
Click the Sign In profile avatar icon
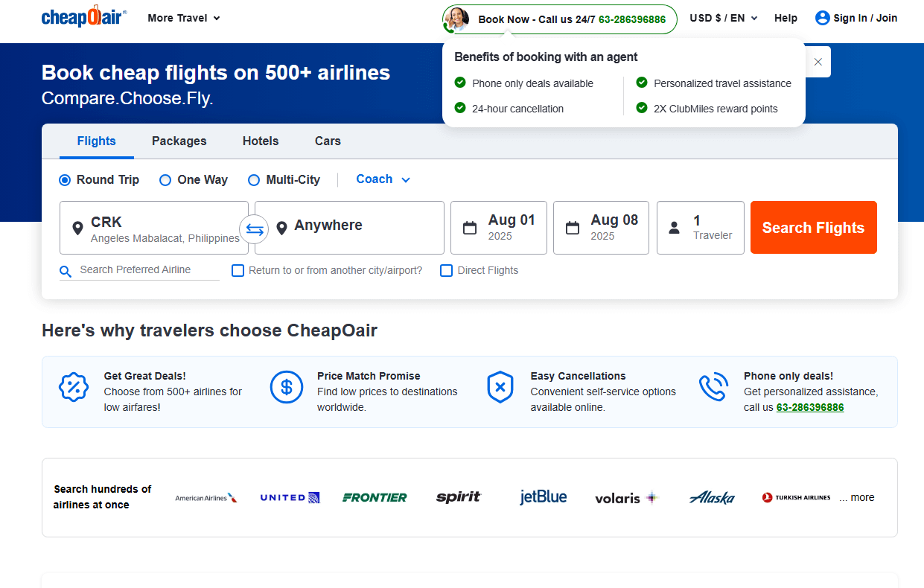822,18
